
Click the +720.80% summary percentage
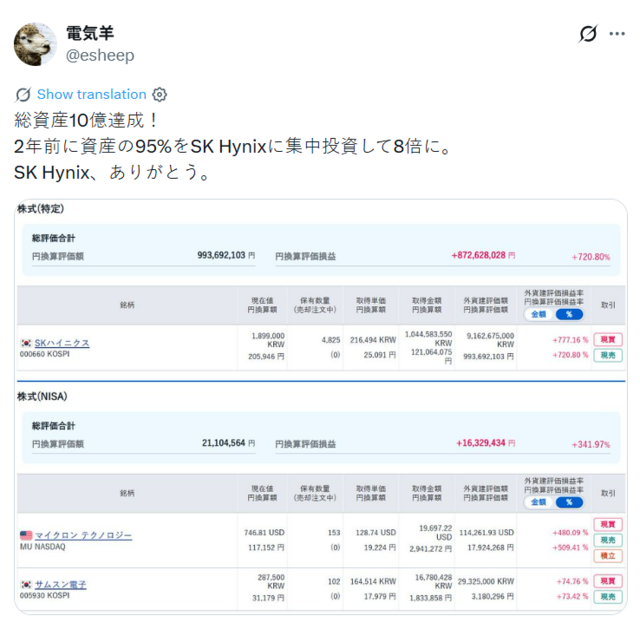click(591, 257)
